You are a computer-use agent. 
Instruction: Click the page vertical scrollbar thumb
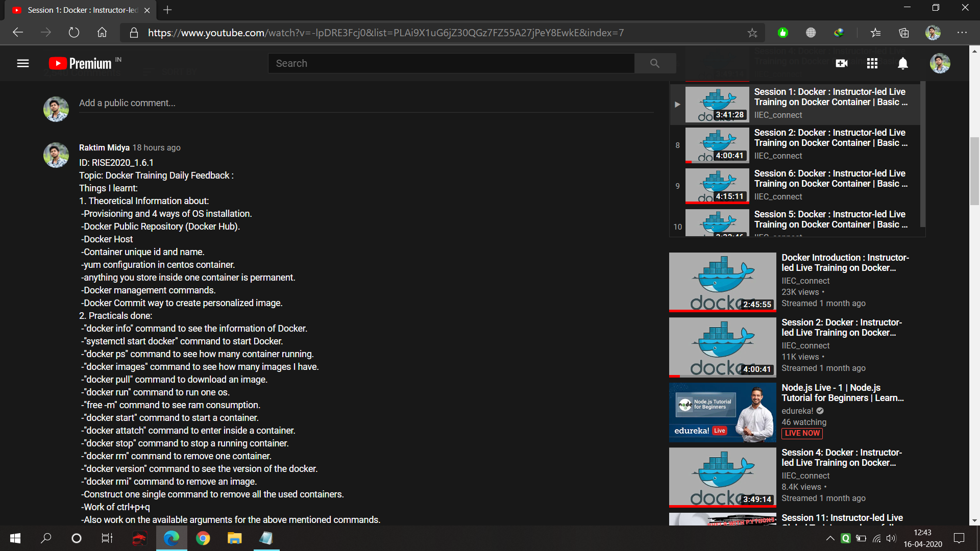point(974,171)
